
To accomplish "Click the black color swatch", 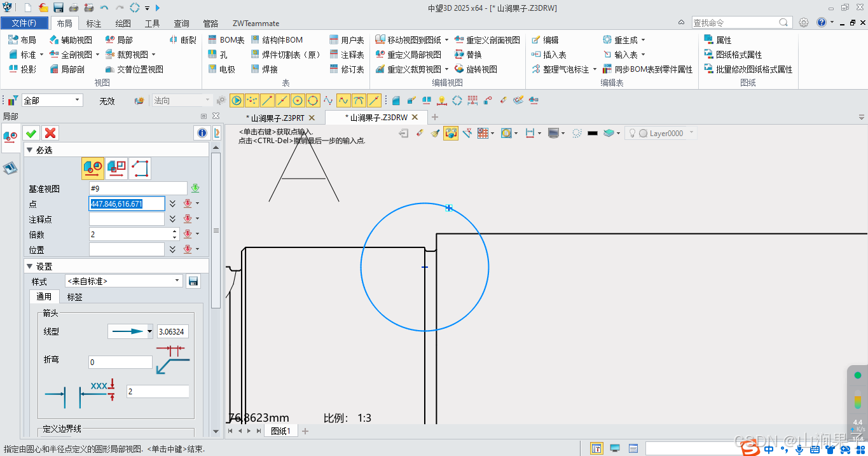I will (593, 134).
